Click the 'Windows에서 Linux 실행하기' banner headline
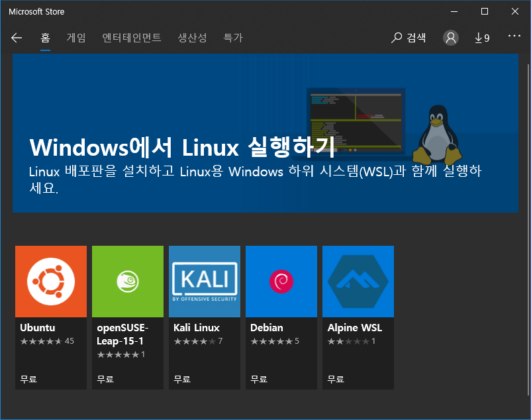 point(182,147)
